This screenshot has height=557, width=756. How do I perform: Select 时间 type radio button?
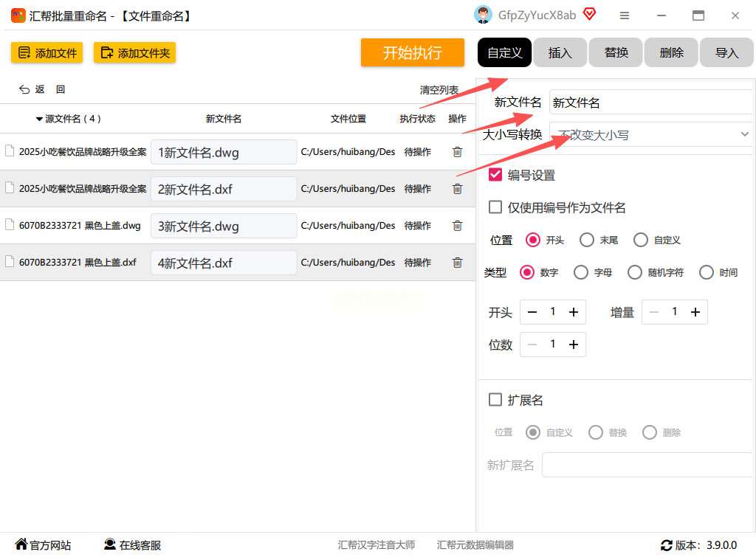pyautogui.click(x=707, y=272)
